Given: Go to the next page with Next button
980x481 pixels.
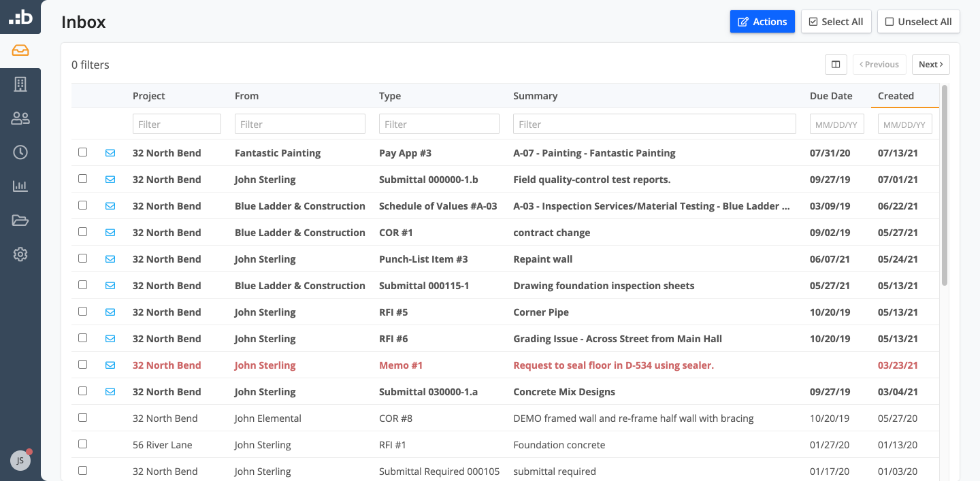Looking at the screenshot, I should [x=930, y=64].
